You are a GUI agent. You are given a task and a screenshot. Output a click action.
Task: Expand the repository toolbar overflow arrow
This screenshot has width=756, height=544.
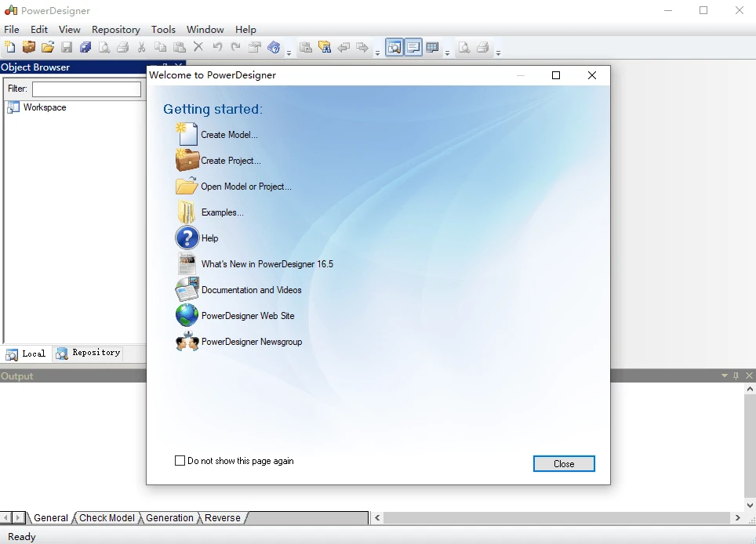[377, 53]
